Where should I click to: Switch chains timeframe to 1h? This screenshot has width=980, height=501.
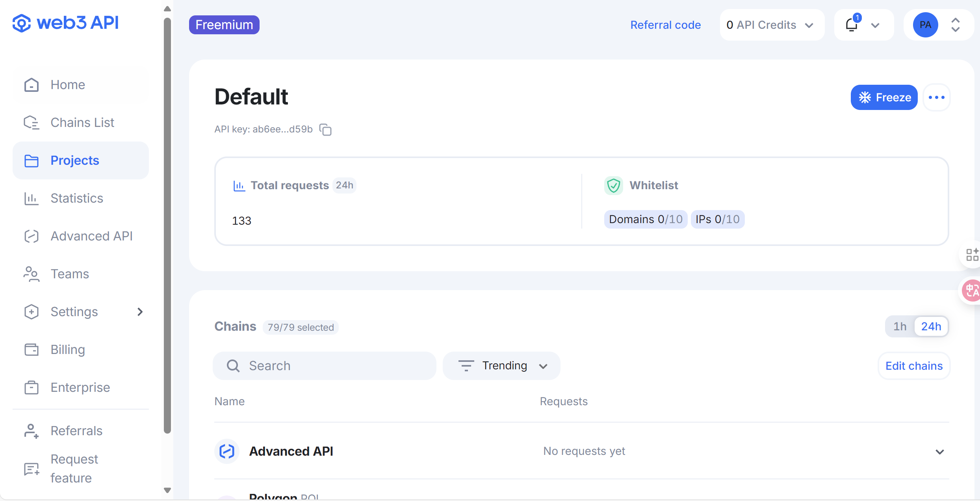click(900, 326)
